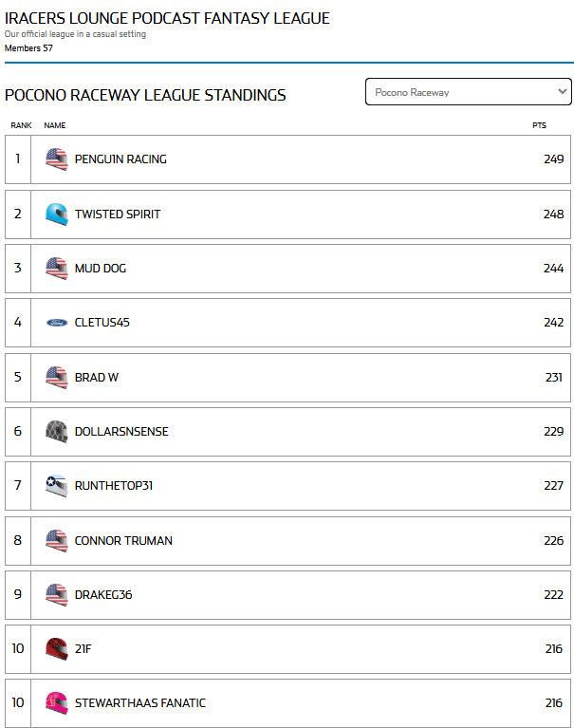The image size is (574, 728).
Task: Open the Penguin Racing team name
Action: tap(120, 159)
